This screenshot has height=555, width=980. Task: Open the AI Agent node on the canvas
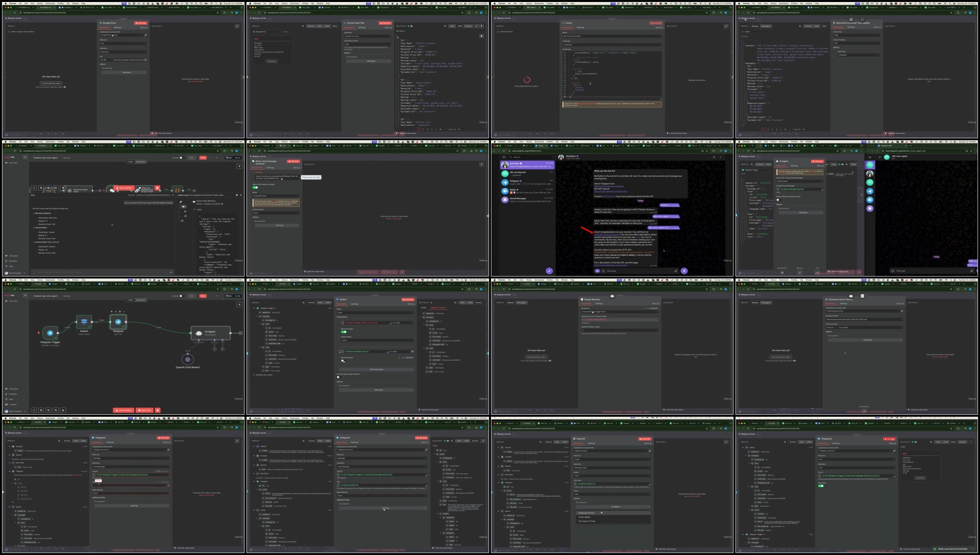[x=210, y=333]
